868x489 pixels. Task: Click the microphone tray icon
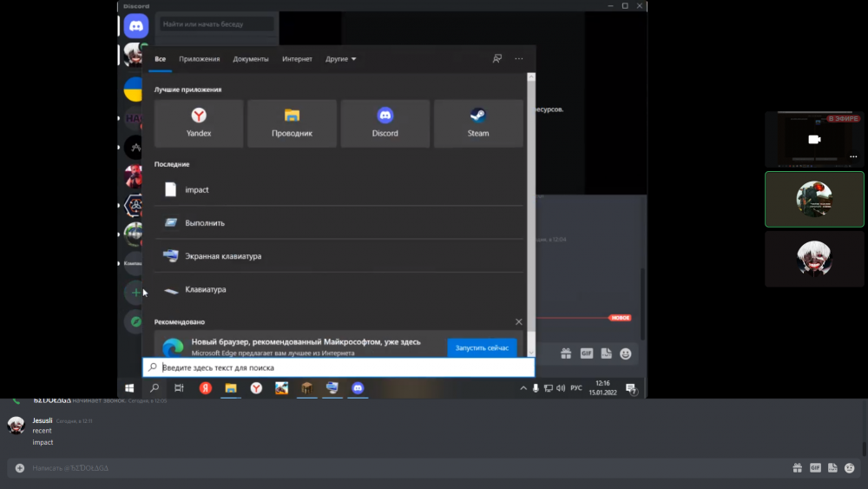pos(536,388)
